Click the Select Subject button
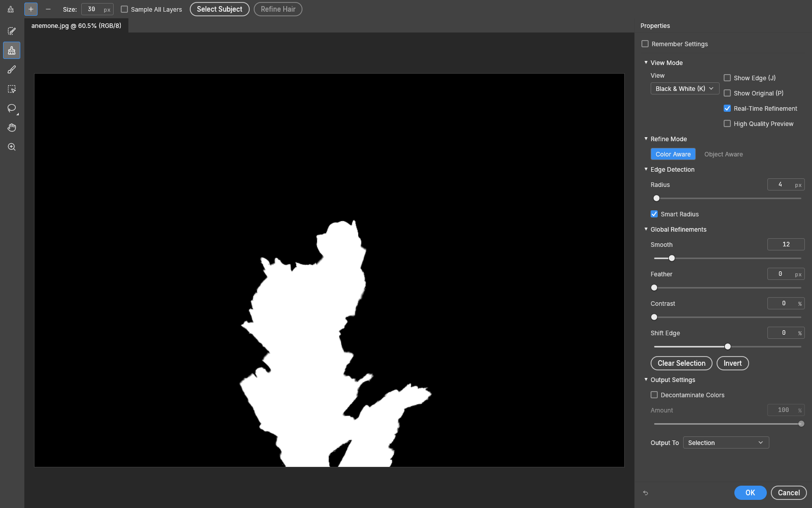The height and width of the screenshot is (508, 812). tap(220, 9)
